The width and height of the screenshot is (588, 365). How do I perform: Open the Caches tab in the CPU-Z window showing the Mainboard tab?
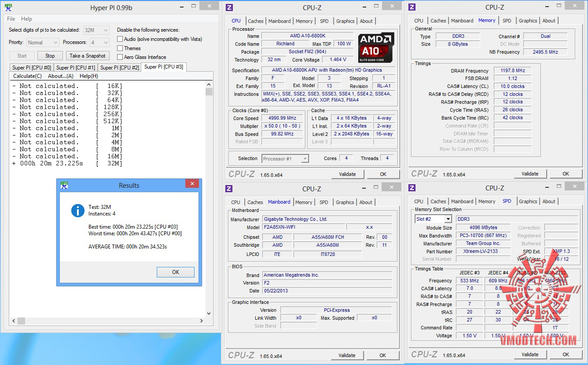click(255, 202)
